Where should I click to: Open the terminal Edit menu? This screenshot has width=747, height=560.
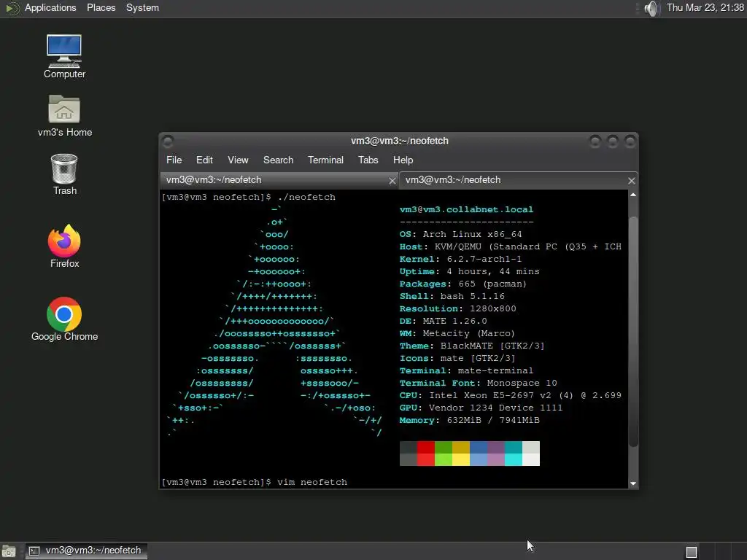tap(204, 160)
